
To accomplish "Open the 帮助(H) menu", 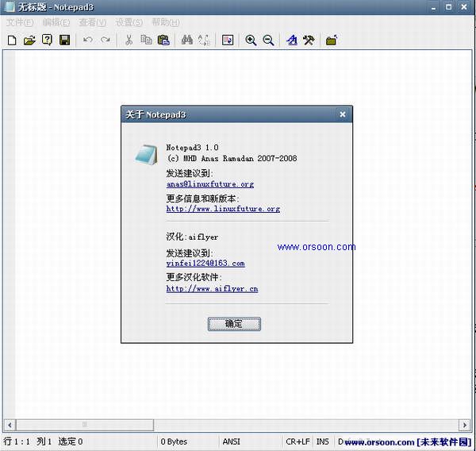I will tap(166, 22).
